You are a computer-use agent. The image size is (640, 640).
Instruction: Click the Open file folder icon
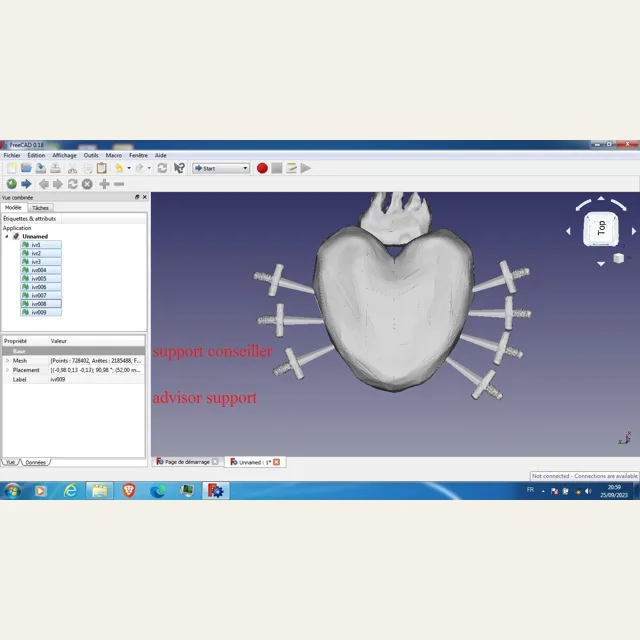point(26,168)
